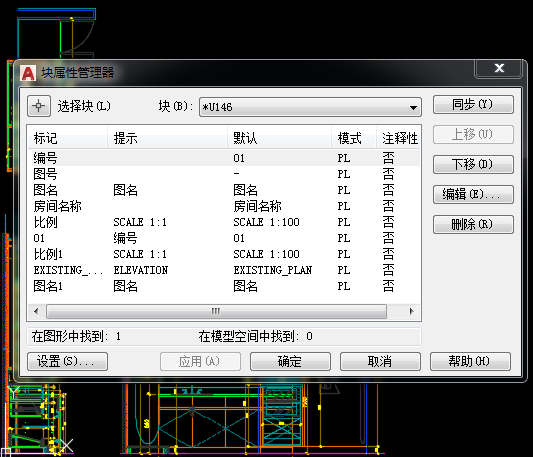Viewport: 533px width, 457px height.
Task: Click the Move Down (下移) button
Action: pos(473,165)
